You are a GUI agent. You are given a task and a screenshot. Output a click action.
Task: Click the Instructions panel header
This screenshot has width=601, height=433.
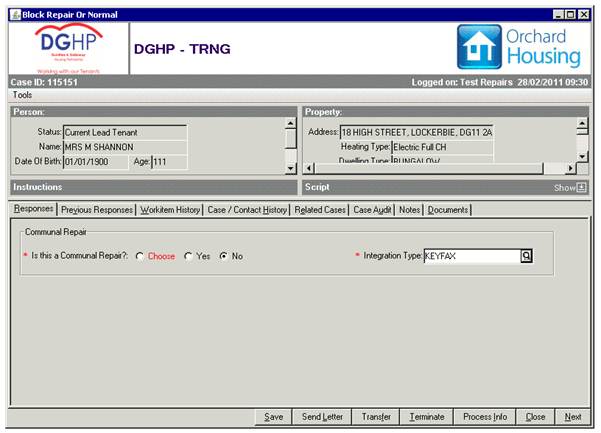(x=154, y=187)
